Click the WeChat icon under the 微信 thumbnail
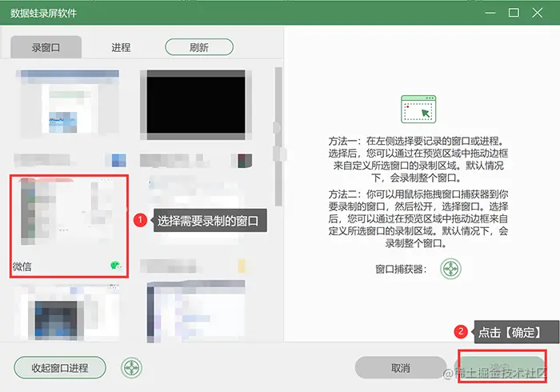 point(115,266)
